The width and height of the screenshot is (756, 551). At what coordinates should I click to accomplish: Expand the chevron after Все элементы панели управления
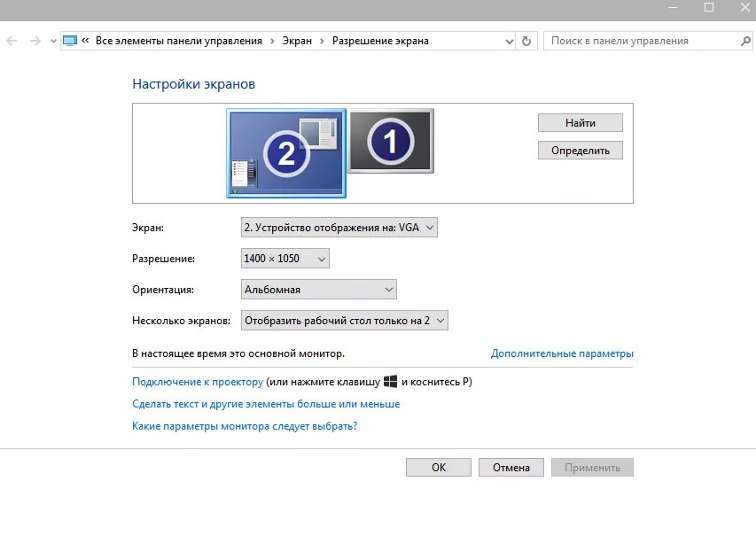[x=272, y=42]
